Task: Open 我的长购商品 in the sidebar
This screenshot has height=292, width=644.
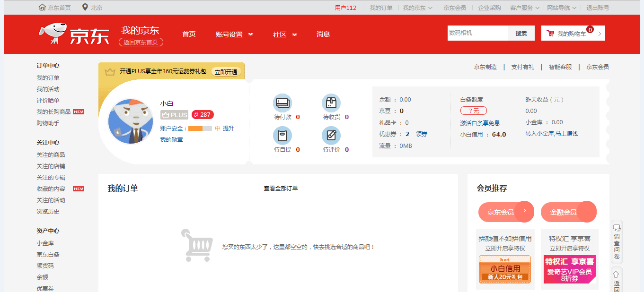Action: pyautogui.click(x=53, y=112)
